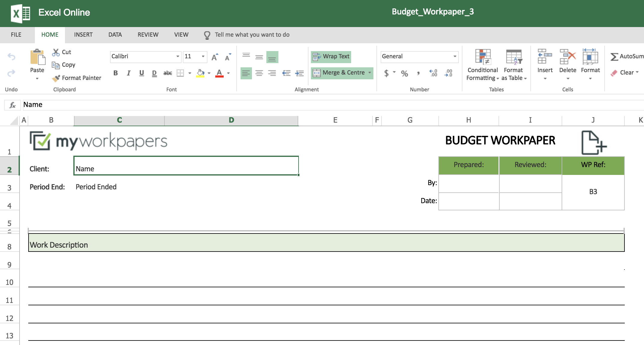Expand the borders dropdown arrow
Screen dimensions: 644x345
(x=190, y=73)
